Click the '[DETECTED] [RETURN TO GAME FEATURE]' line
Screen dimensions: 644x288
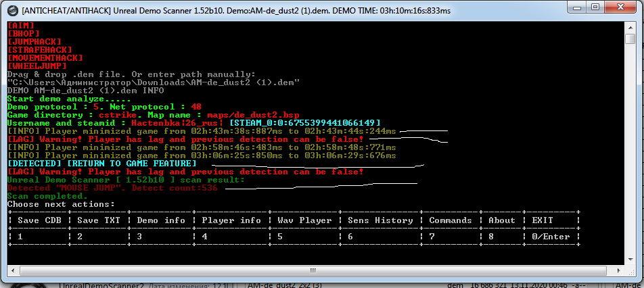[x=102, y=164]
